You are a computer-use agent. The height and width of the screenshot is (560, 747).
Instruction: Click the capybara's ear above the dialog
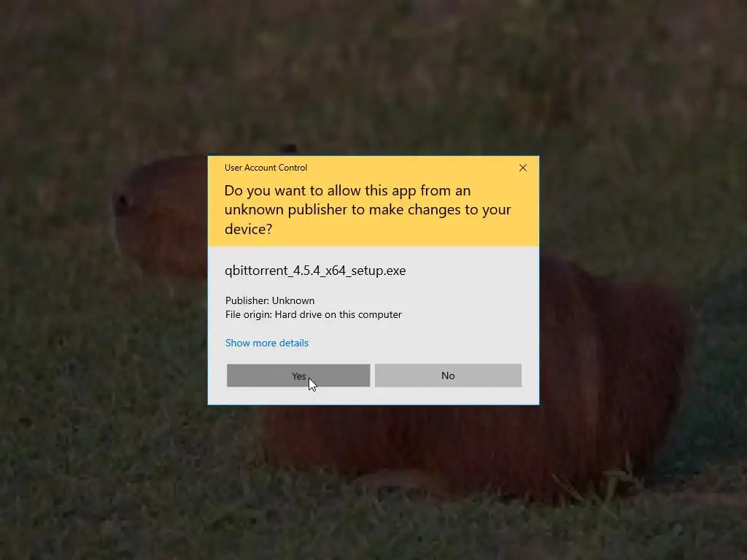pyautogui.click(x=289, y=149)
